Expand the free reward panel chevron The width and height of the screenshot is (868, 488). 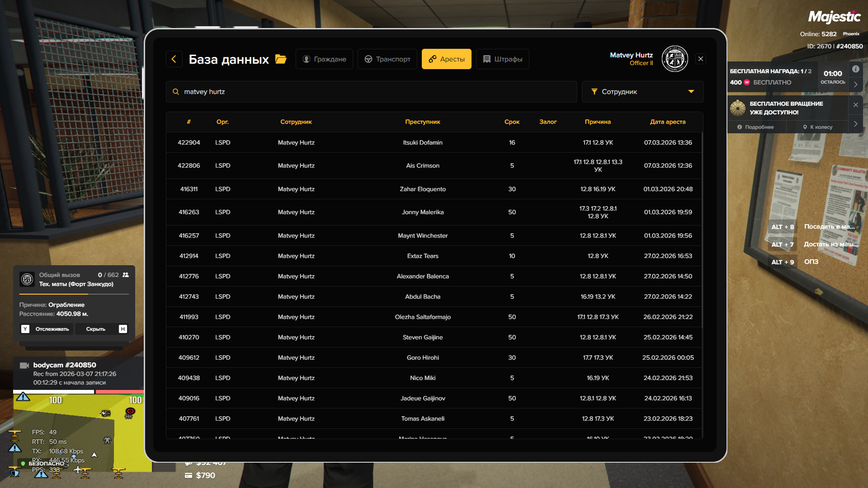tap(855, 84)
